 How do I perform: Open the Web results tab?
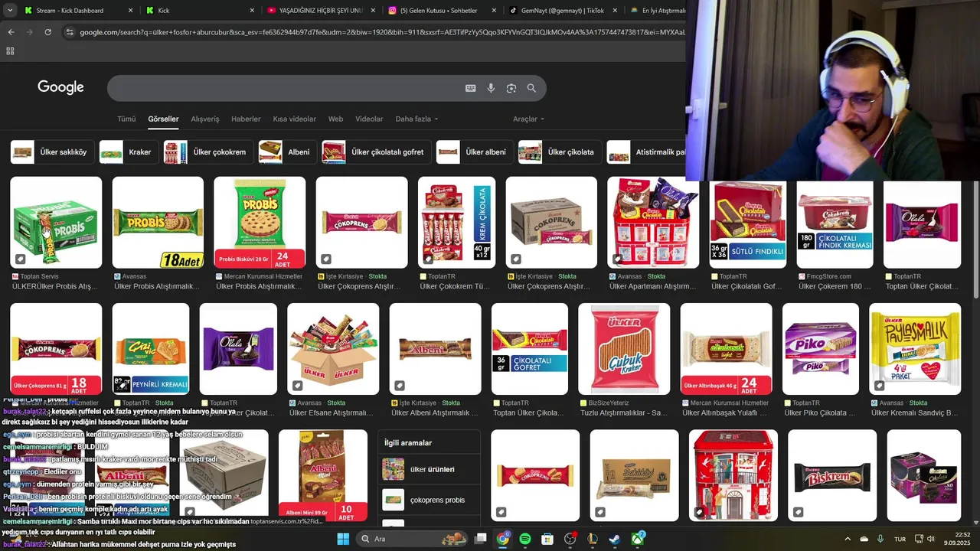pyautogui.click(x=335, y=119)
